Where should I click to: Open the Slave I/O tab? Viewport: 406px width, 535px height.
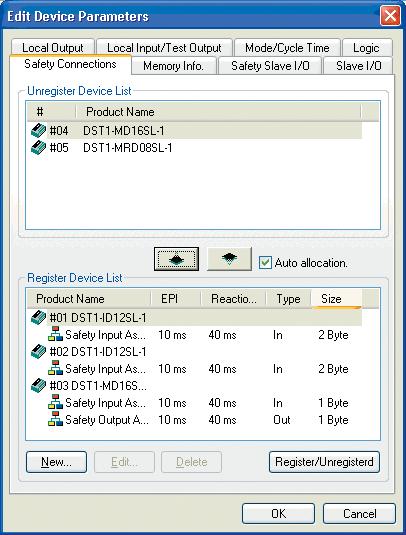tap(359, 66)
